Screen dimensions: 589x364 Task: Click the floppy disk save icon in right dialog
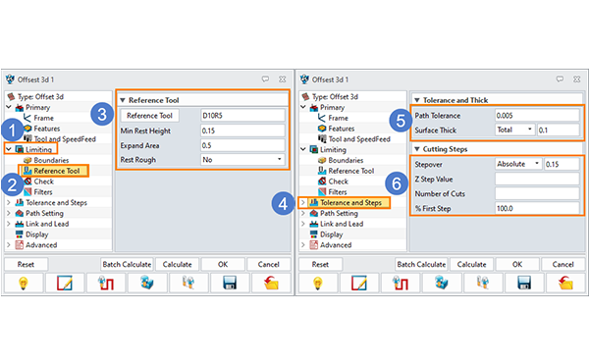tap(524, 283)
